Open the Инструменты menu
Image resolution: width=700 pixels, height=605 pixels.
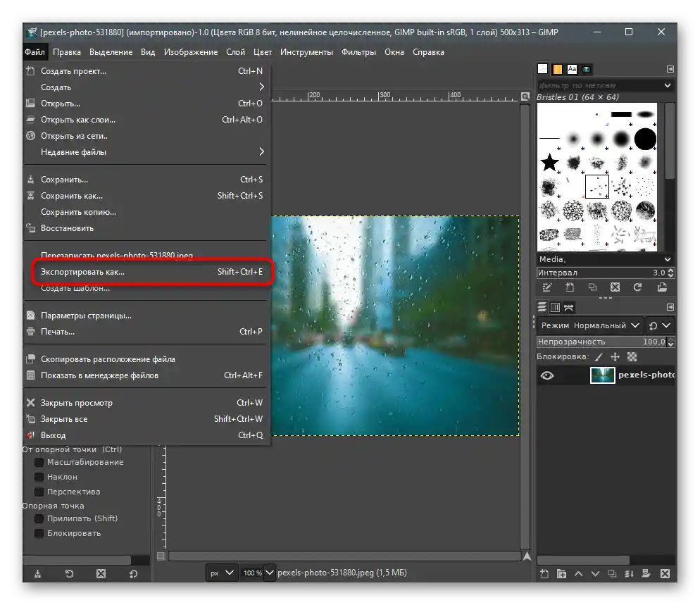306,52
